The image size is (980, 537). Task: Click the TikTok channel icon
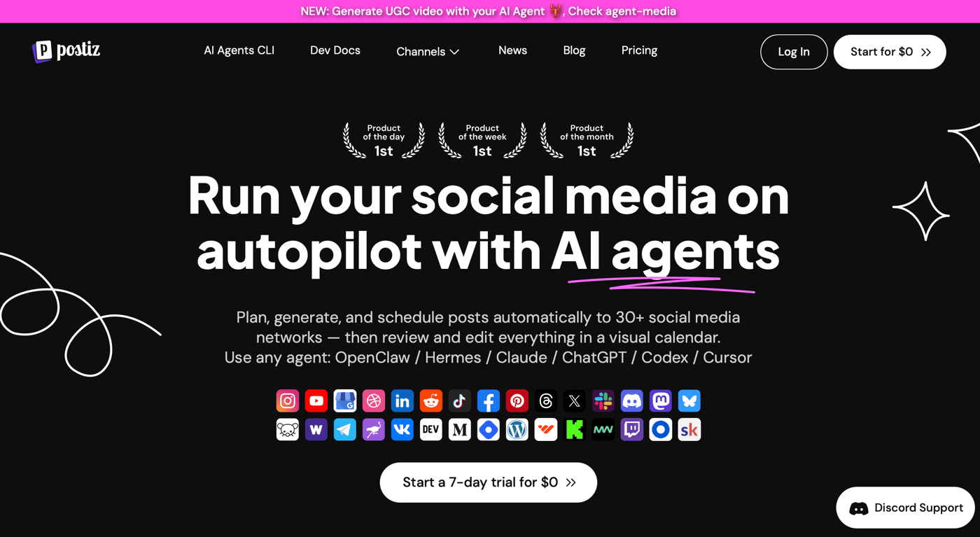pos(460,400)
